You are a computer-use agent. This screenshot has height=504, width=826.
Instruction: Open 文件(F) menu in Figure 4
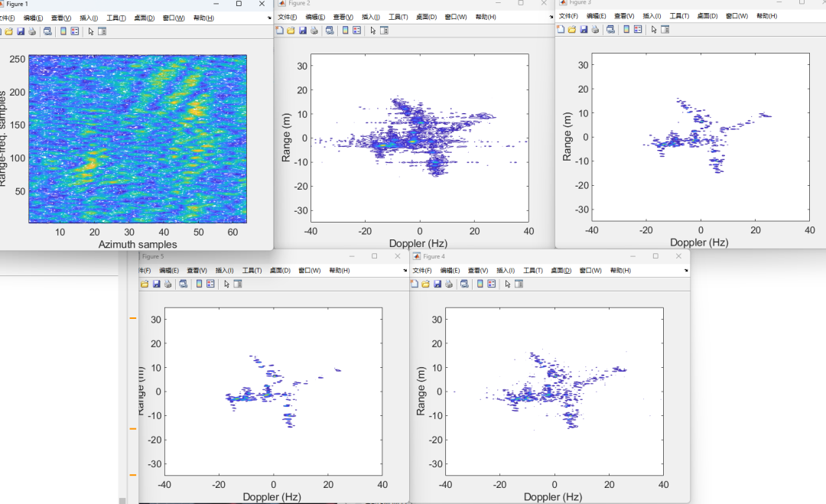(422, 270)
